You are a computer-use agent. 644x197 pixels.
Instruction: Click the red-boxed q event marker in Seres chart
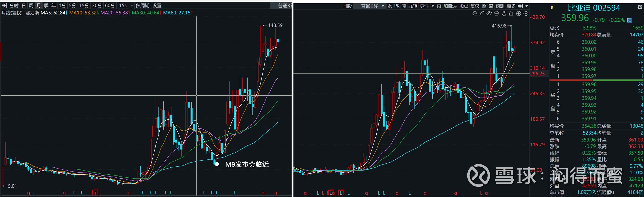click(x=95, y=193)
